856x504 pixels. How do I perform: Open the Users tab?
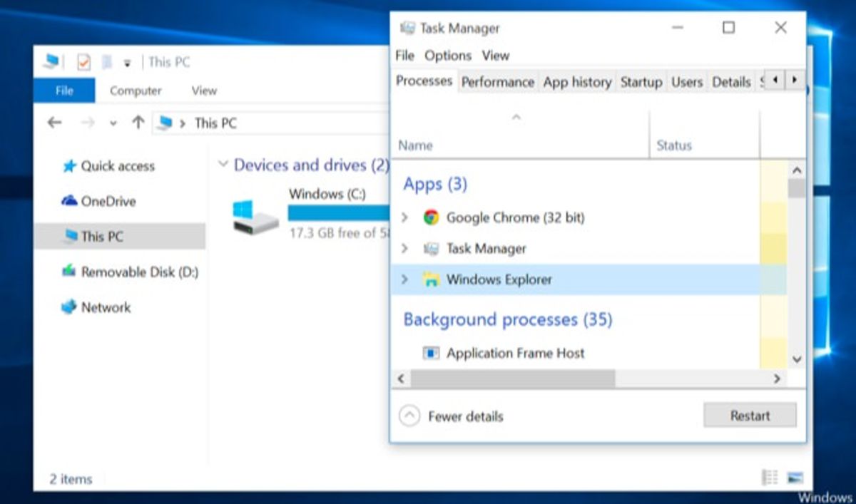(x=687, y=82)
